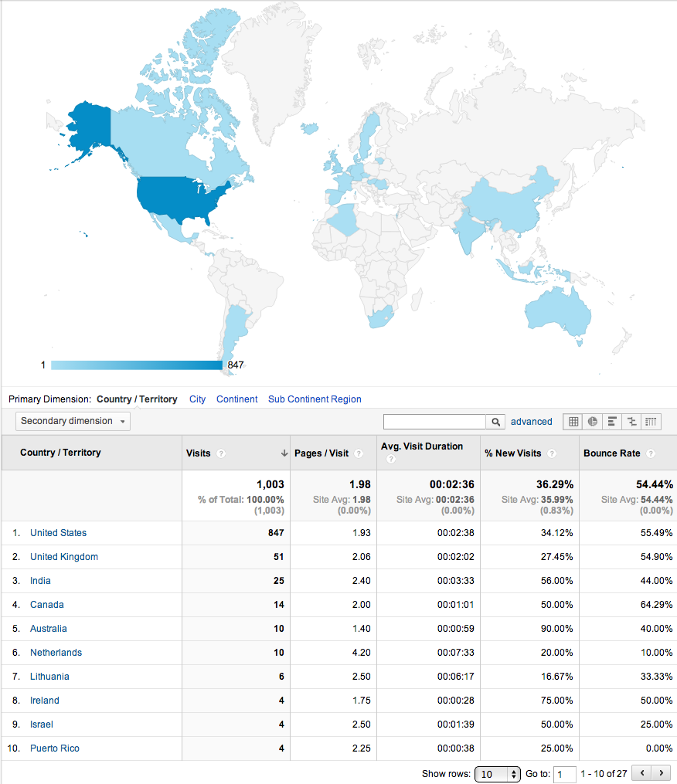Sort by Bounce Rate column header
Screen dimensions: 677x784
pos(611,453)
